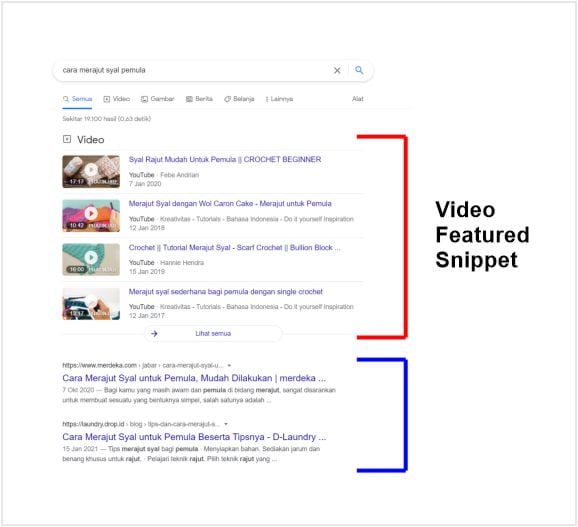The height and width of the screenshot is (527, 578).
Task: Click the 12 Jan 2018 video date
Action: click(147, 228)
